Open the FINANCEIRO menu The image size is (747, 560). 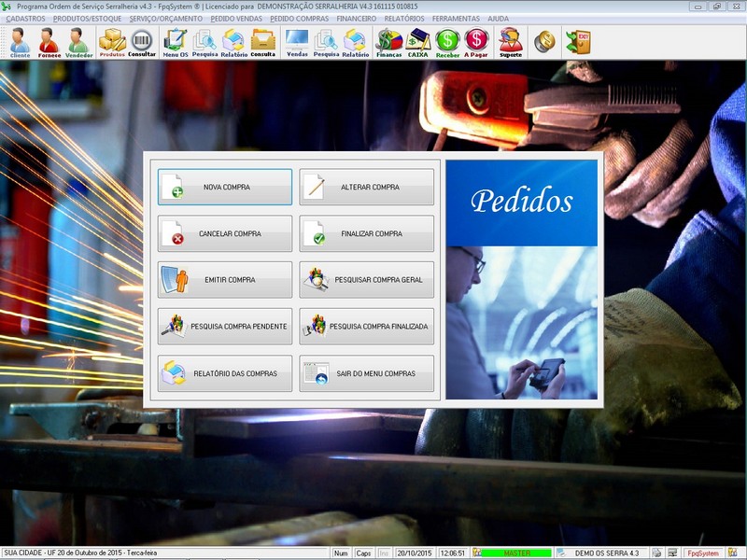click(357, 19)
